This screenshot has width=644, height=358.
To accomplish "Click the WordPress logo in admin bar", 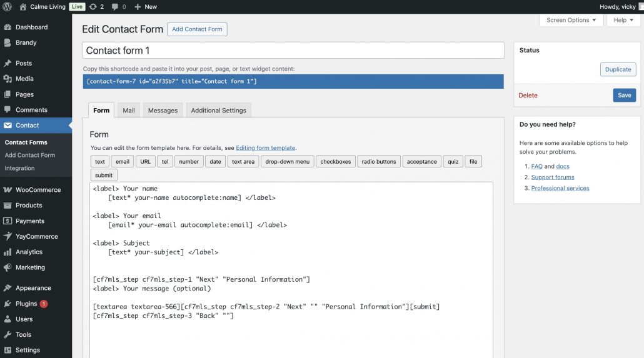I will tap(8, 7).
